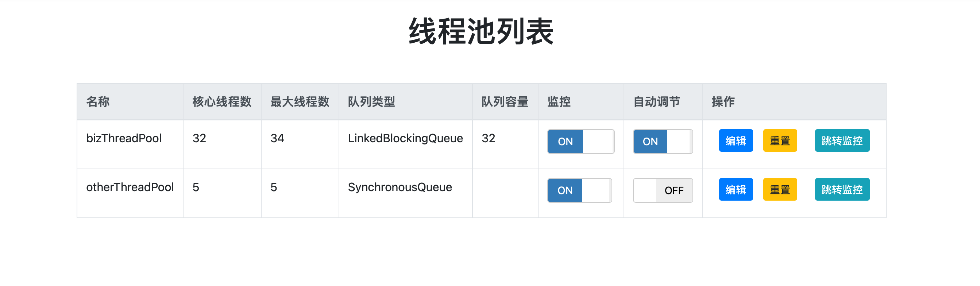The width and height of the screenshot is (980, 286).
Task: Click the 线程池列表 page title
Action: 481,31
